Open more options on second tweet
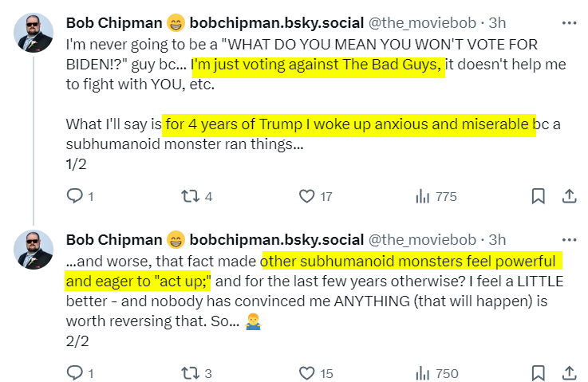This screenshot has width=588, height=382. (569, 239)
